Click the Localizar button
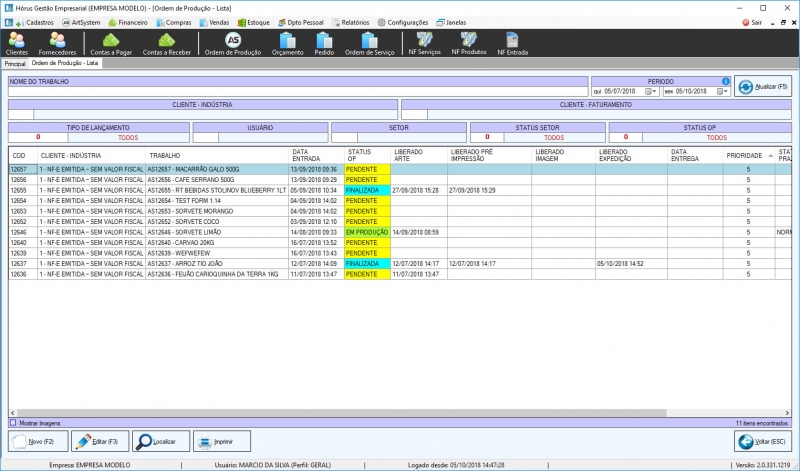This screenshot has width=800, height=471. [x=161, y=441]
